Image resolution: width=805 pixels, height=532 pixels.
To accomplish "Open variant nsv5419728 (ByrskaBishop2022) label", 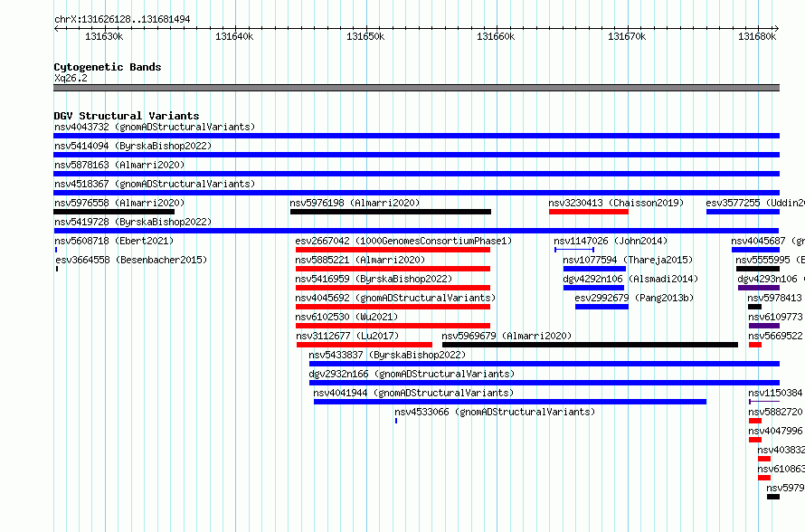I will pos(133,222).
